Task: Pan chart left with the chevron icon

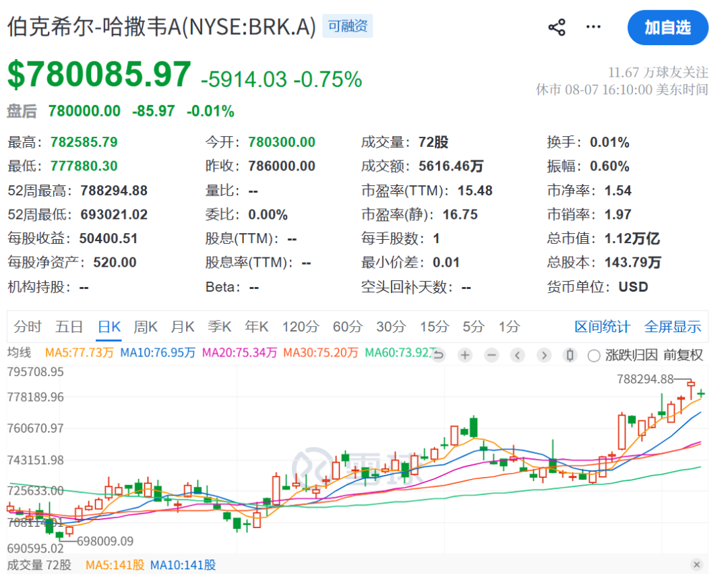Action: tap(517, 356)
